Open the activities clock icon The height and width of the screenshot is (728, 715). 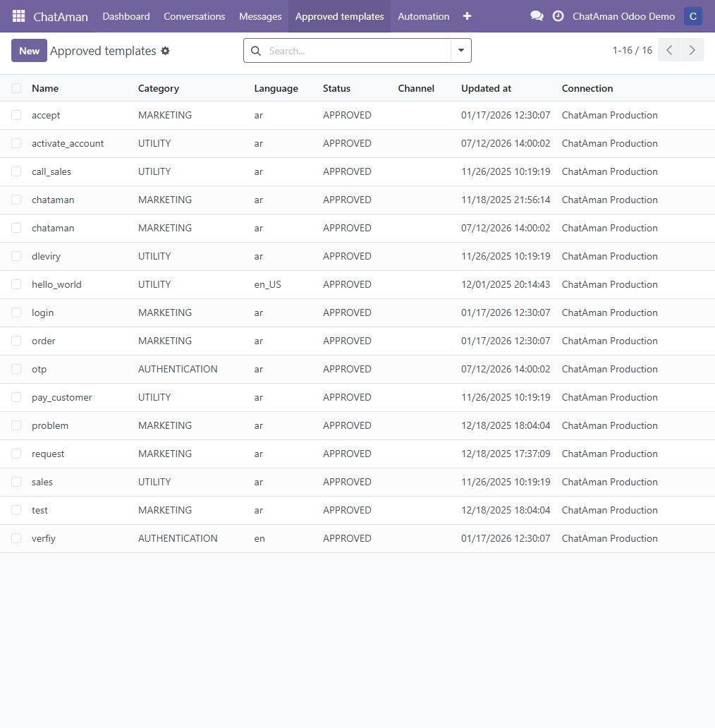click(x=558, y=16)
